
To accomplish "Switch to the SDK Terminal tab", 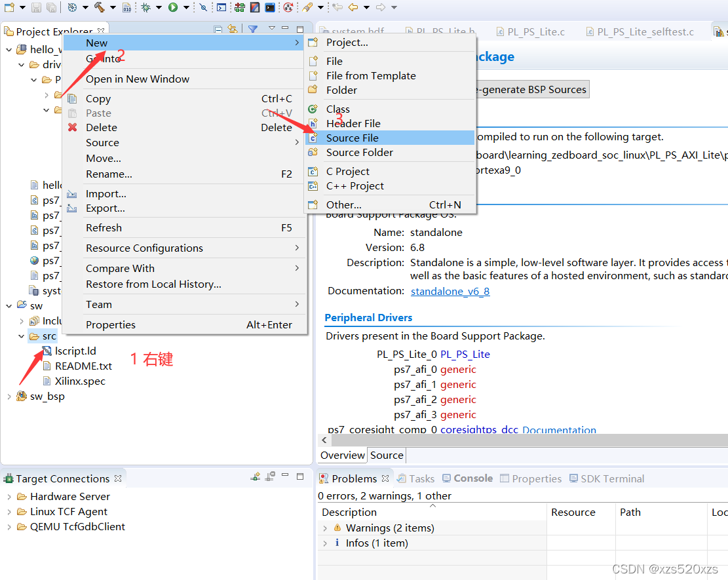I will click(x=607, y=478).
